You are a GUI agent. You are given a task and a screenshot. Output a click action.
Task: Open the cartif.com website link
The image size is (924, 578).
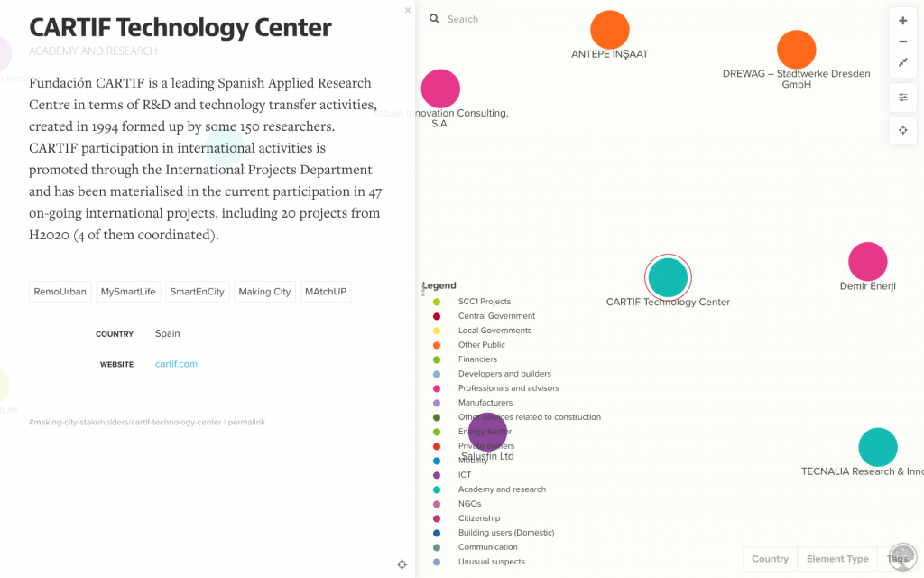click(176, 364)
